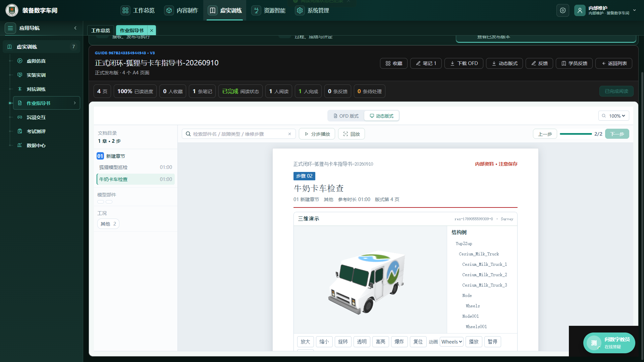Toggle the 其他 2 condition filter chip
The height and width of the screenshot is (362, 644).
click(108, 224)
